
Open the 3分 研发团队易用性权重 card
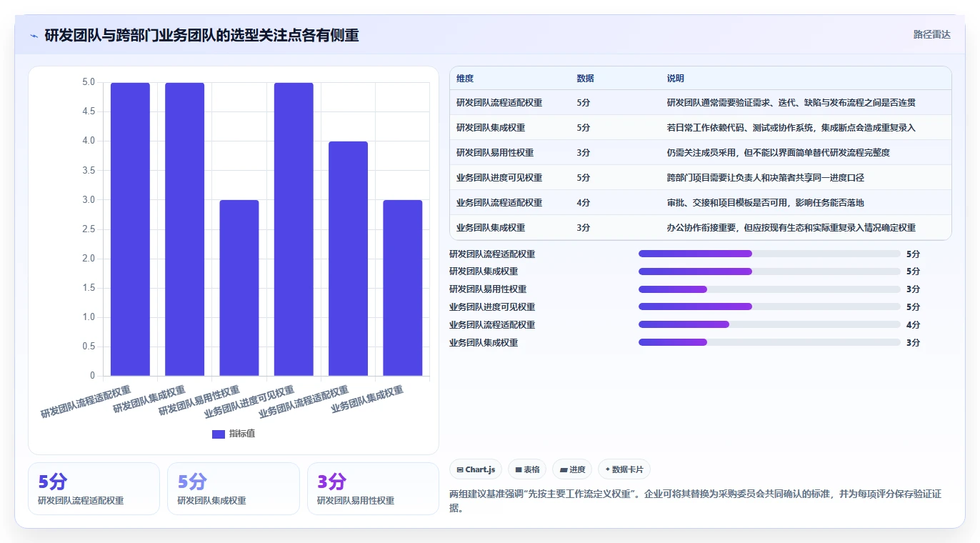pos(373,489)
